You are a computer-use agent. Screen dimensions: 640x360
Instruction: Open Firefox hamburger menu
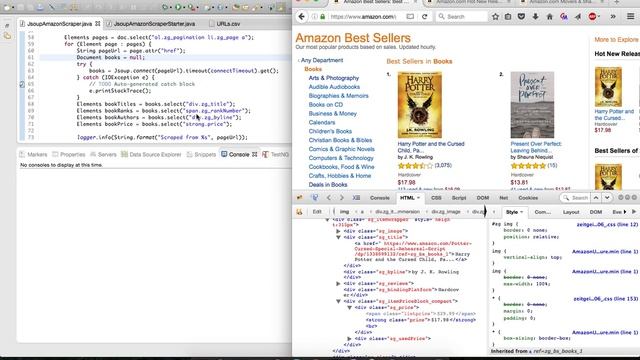(x=630, y=17)
